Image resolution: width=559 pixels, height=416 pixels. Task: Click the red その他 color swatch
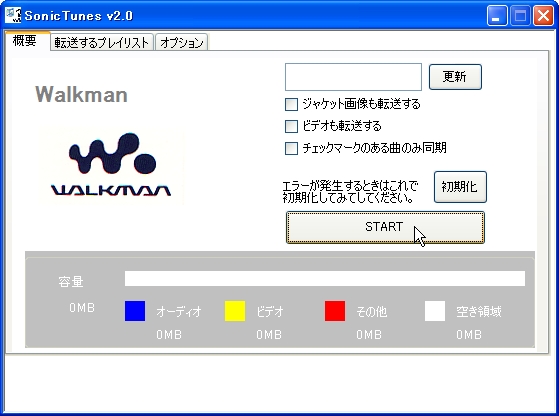(x=335, y=311)
